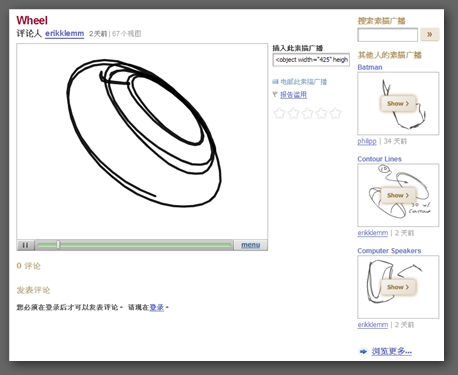
Task: Select the embed code input field
Action: point(311,60)
